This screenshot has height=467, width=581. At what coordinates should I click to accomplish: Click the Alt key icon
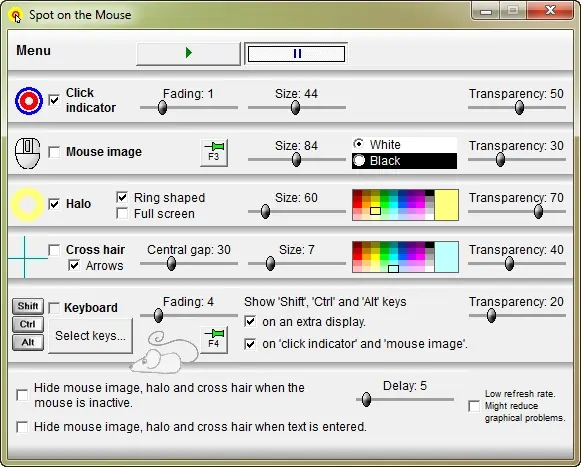(x=28, y=342)
